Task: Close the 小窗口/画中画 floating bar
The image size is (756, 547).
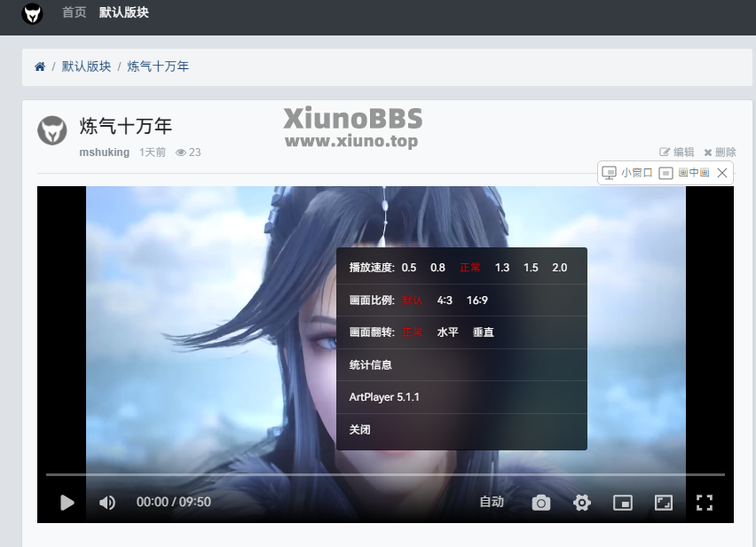Action: pos(721,173)
